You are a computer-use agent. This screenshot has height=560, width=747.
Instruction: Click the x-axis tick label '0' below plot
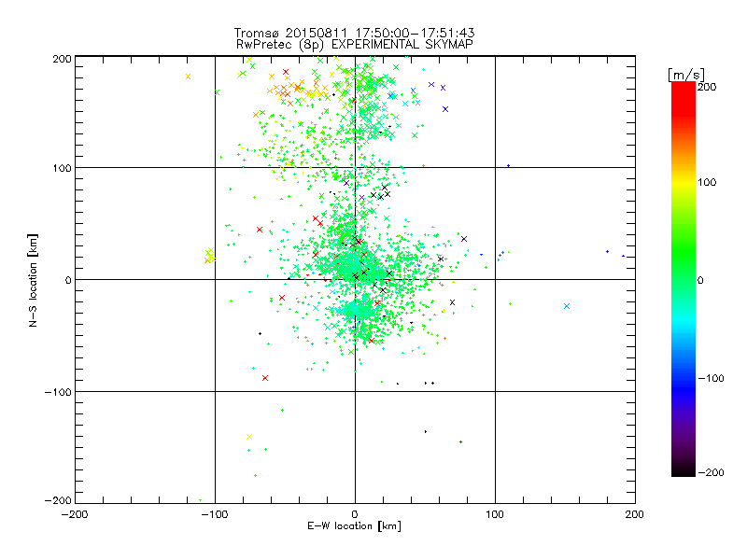[x=355, y=514]
